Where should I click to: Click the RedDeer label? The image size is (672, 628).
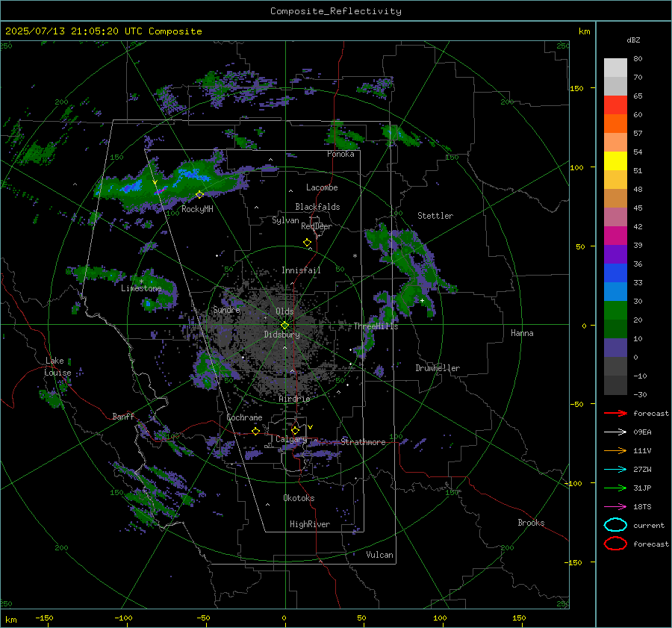[317, 226]
